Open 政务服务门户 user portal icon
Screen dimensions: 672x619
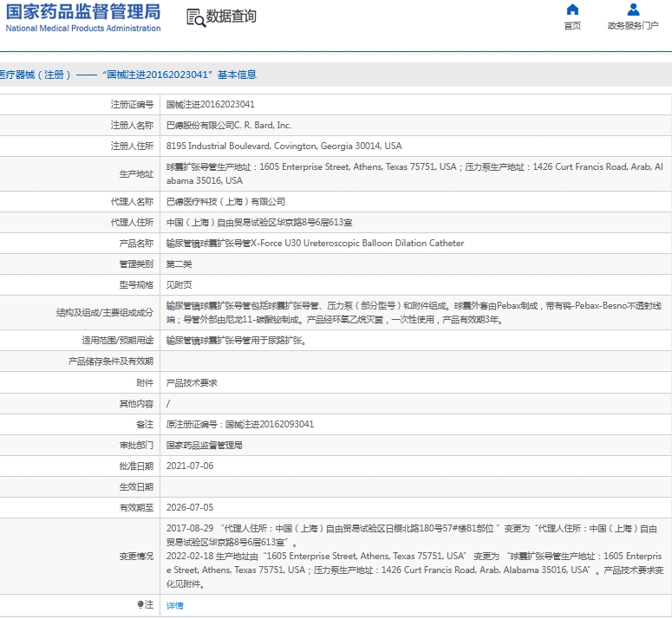[x=633, y=10]
